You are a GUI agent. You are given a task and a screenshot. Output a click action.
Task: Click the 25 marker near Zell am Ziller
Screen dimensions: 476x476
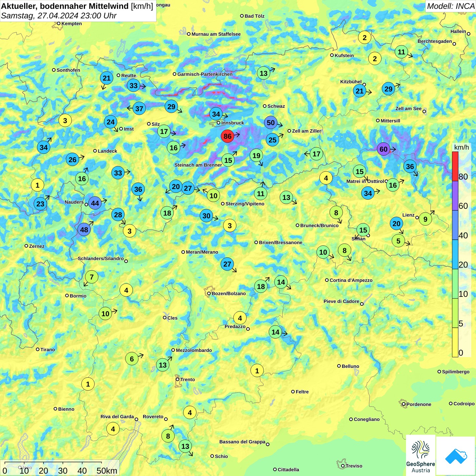pyautogui.click(x=272, y=140)
